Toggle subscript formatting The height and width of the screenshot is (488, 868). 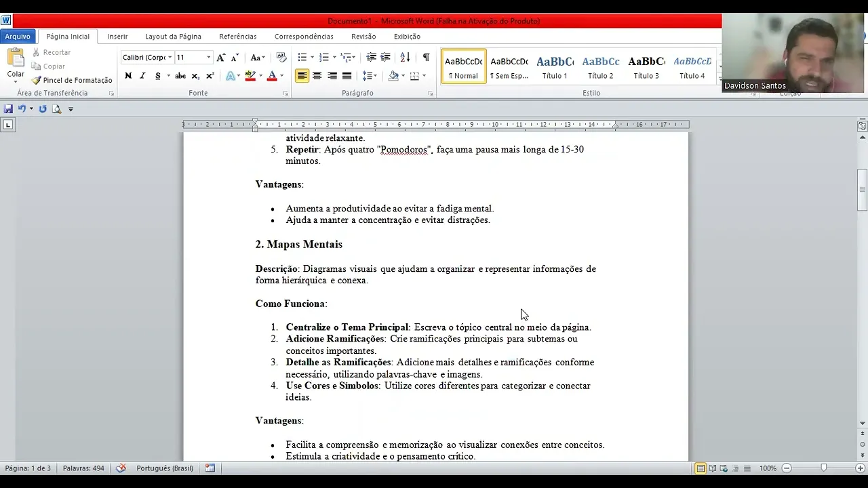[x=195, y=76]
